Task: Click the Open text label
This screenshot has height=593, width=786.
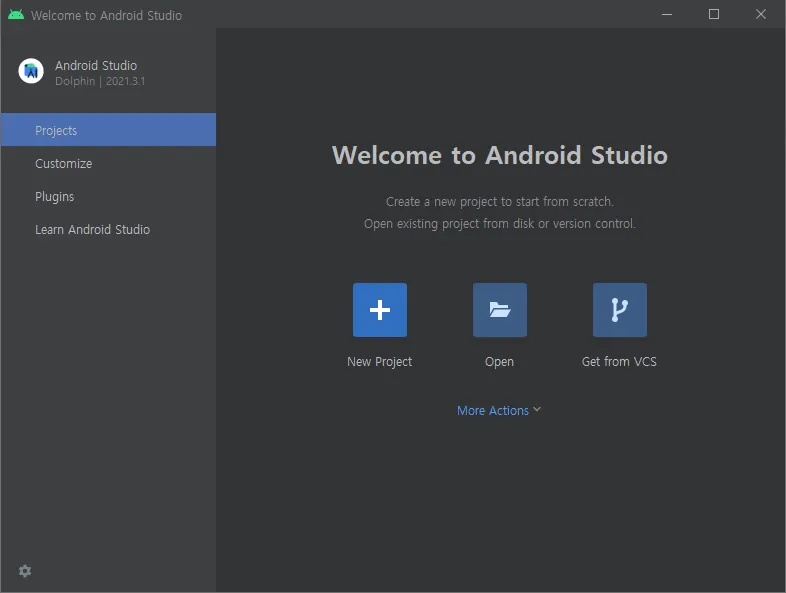Action: coord(499,362)
